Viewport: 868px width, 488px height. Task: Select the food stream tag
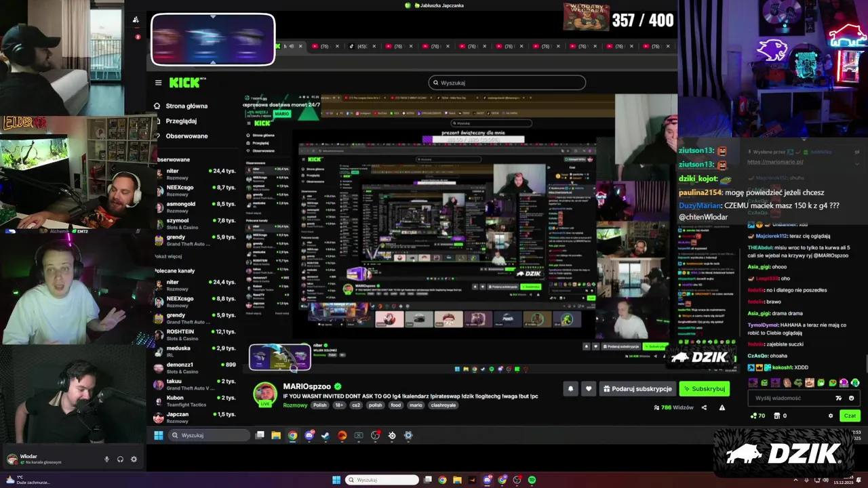tap(395, 405)
